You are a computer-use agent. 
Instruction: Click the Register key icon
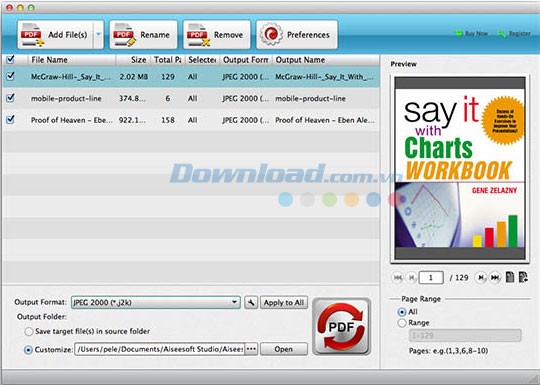click(503, 34)
